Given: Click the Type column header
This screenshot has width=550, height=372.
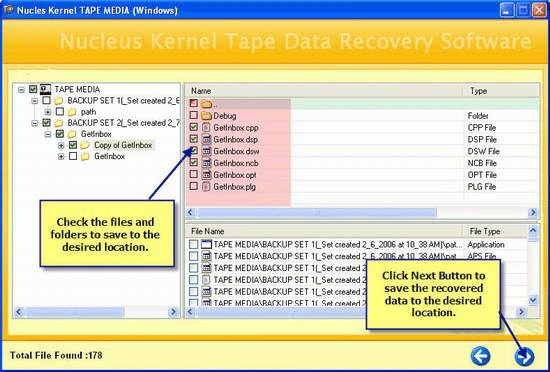Looking at the screenshot, I should pyautogui.click(x=500, y=91).
